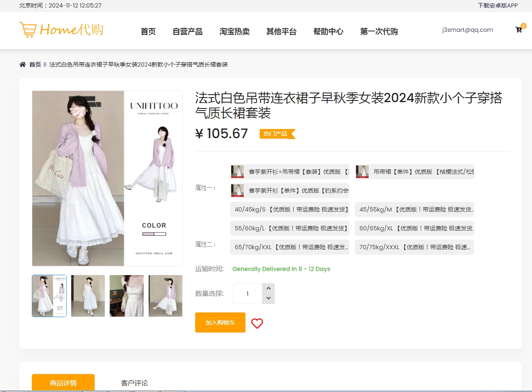532x392 pixels.
Task: Switch to 客户评论 tab
Action: coord(134,383)
